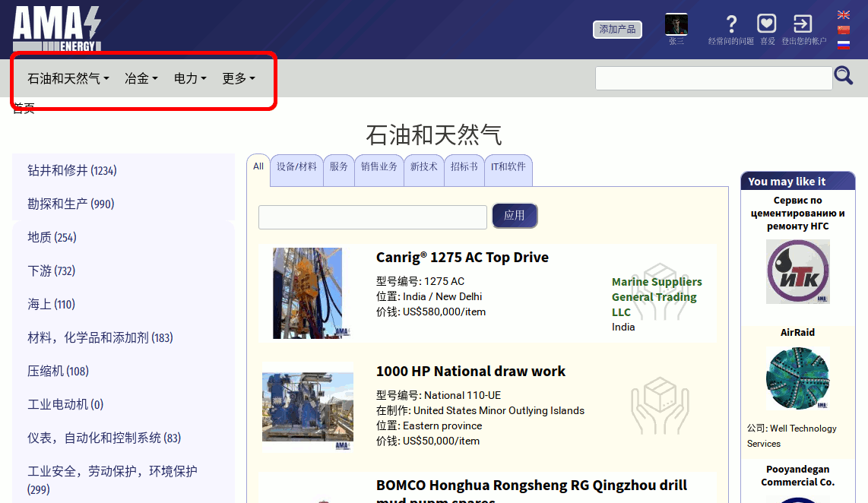Open 材料，化学品和添加剂 (183) category
The width and height of the screenshot is (868, 503).
click(100, 337)
